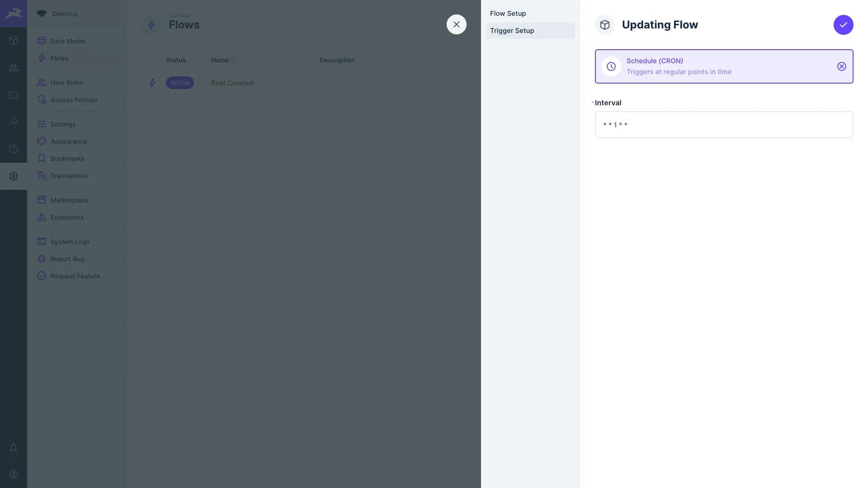Select the Trigger Setup tab
Image resolution: width=868 pixels, height=488 pixels.
[x=511, y=30]
